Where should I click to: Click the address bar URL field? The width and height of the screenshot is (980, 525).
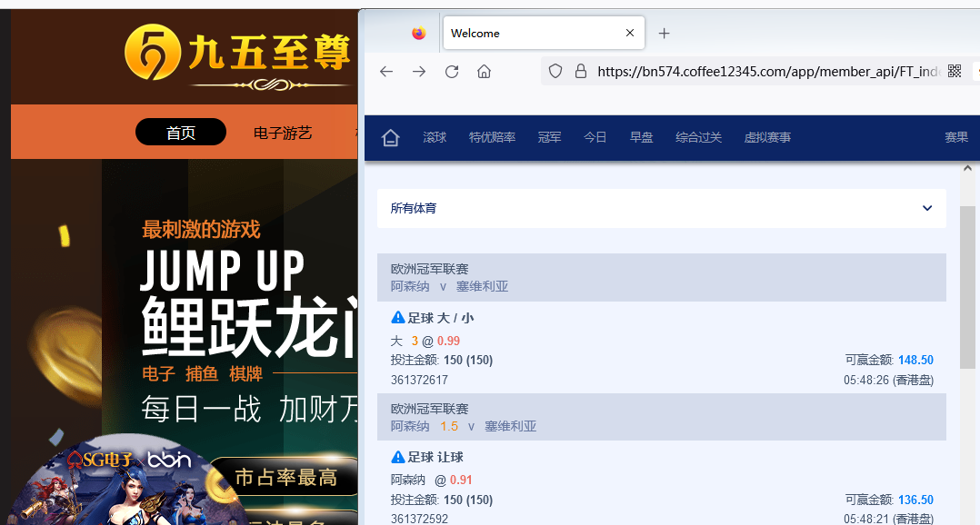click(764, 72)
